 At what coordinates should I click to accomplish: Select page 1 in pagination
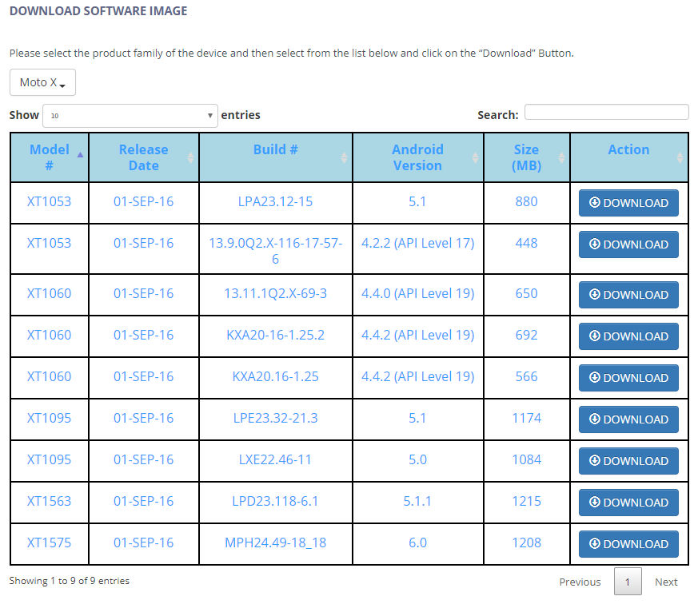tap(628, 582)
